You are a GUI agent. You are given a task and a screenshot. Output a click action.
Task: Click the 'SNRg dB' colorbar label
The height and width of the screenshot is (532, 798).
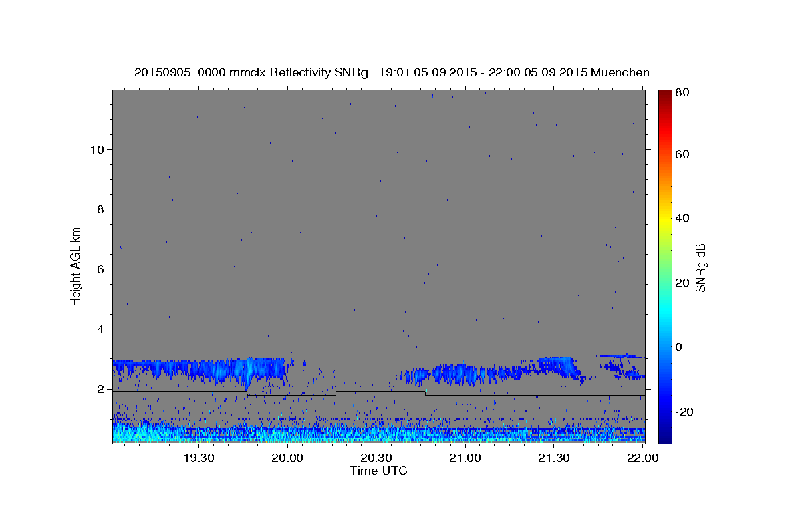(701, 267)
